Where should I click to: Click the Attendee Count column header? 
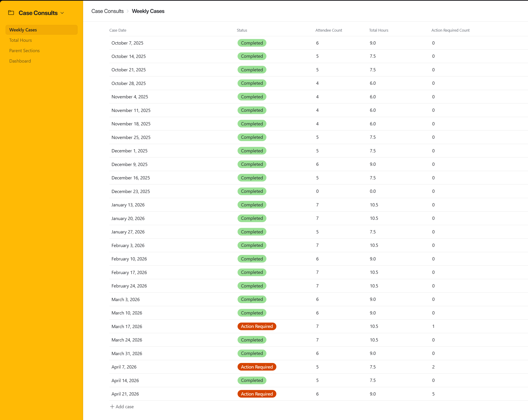click(x=329, y=30)
